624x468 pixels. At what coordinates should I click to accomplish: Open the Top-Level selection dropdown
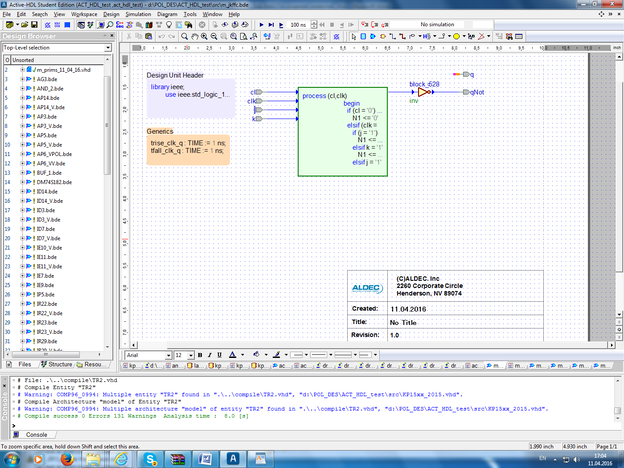[x=107, y=47]
